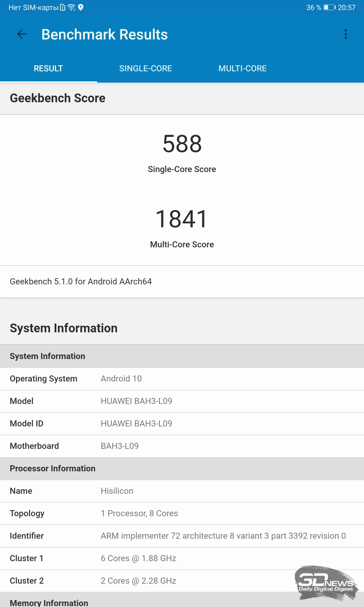Tap the Android 10 operating system value
Image resolution: width=364 pixels, height=607 pixels.
[121, 378]
